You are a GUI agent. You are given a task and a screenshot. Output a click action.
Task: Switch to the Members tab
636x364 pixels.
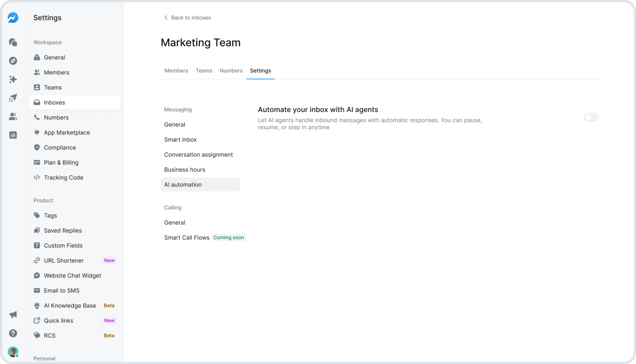(176, 71)
